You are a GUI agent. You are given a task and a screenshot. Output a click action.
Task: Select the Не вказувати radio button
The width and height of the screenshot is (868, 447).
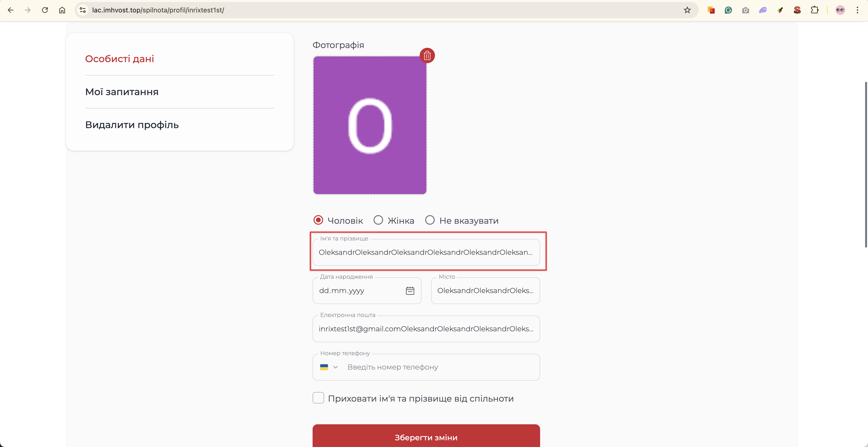[x=430, y=220]
